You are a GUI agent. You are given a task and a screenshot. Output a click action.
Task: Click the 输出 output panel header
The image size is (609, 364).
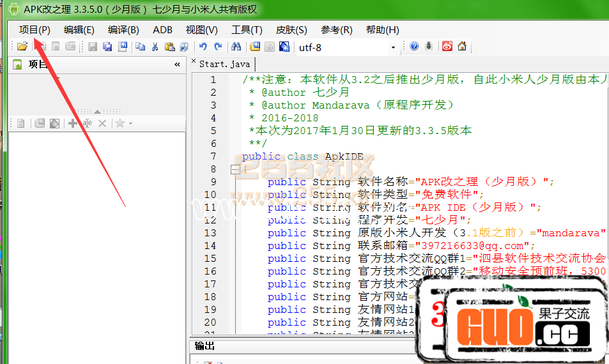coord(204,345)
